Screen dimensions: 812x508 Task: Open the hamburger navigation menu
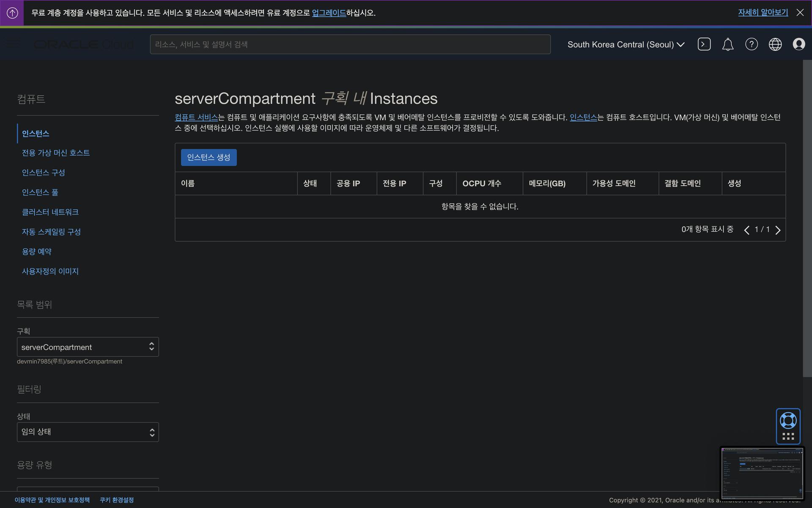(x=13, y=44)
